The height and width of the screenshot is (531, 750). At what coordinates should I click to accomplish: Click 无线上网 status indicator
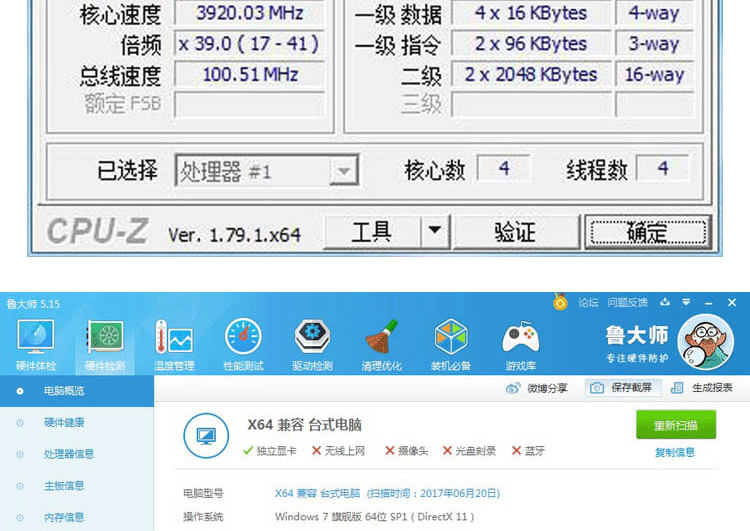pos(338,451)
